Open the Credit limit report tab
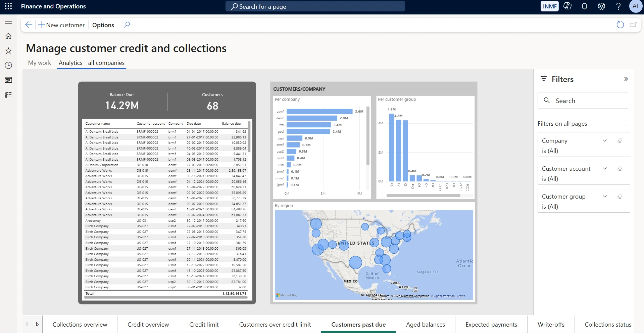Viewport: 644px width, 333px height. pos(204,324)
